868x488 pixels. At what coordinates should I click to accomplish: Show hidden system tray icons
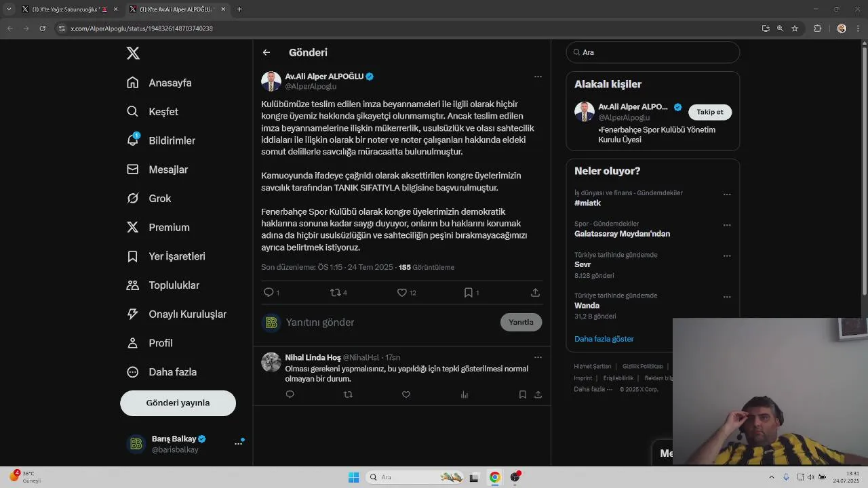click(x=771, y=477)
